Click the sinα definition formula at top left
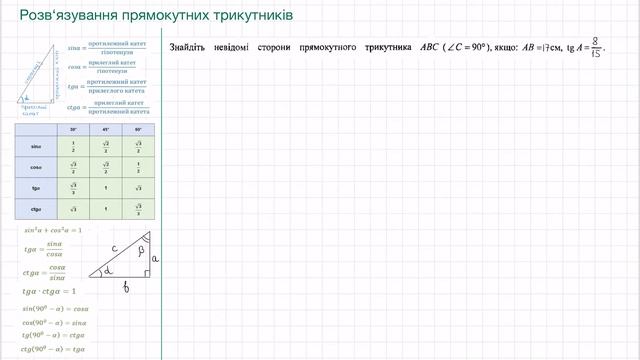640x360 pixels. (107, 48)
